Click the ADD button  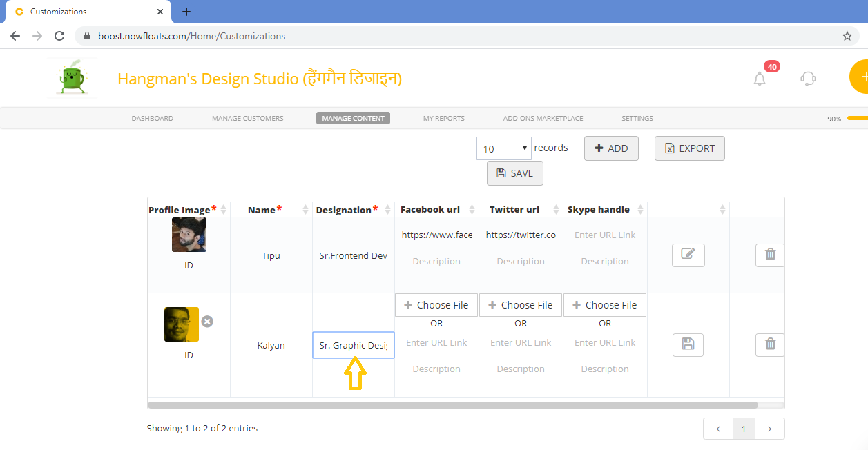pyautogui.click(x=611, y=148)
